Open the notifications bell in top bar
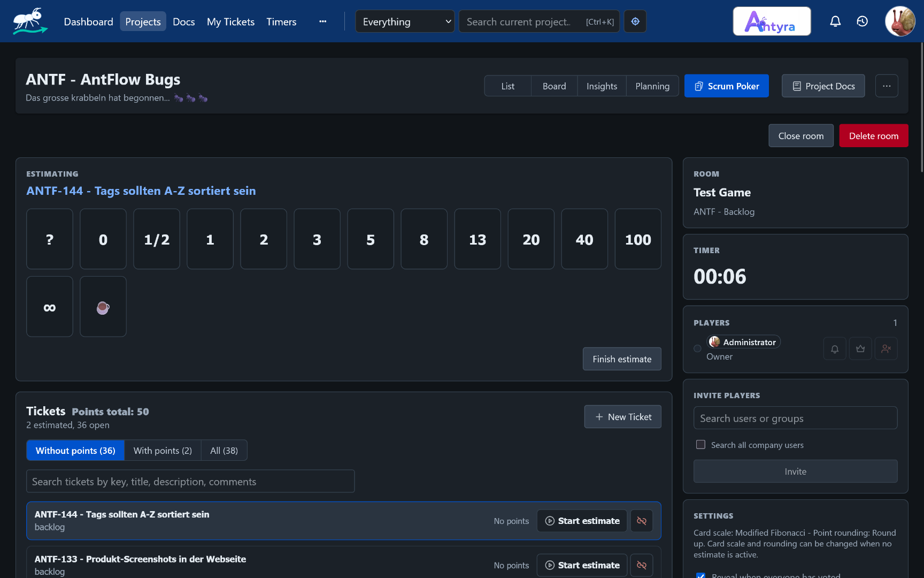This screenshot has height=578, width=924. [x=835, y=21]
